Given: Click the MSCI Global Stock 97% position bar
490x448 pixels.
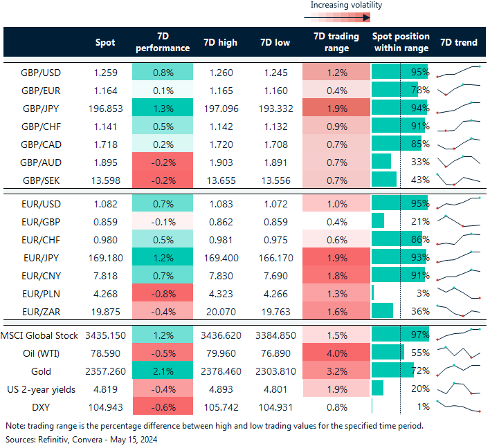Looking at the screenshot, I should point(399,334).
